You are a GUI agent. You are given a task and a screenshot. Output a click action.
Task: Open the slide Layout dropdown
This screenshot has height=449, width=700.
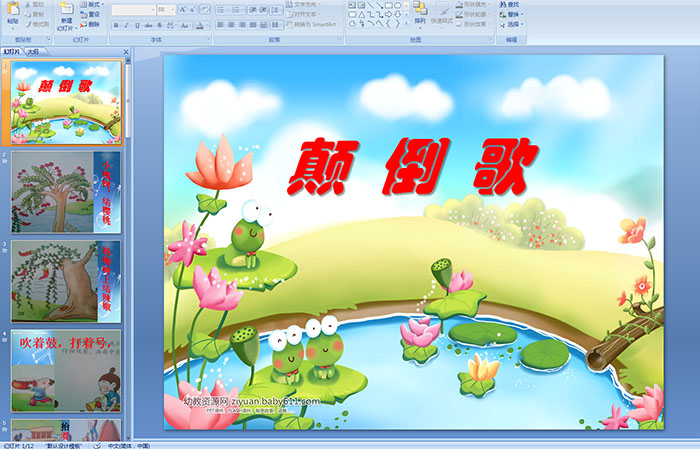coord(92,4)
